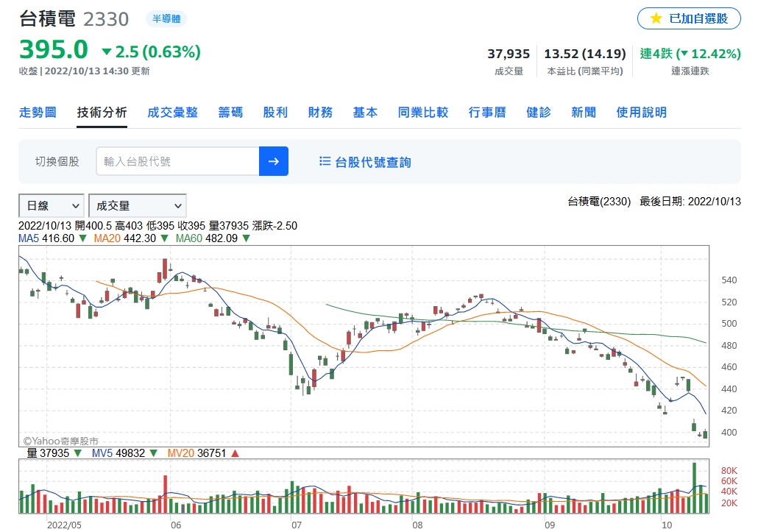Click the green triangle after MA5 416.60
The width and height of the screenshot is (758, 532).
82,238
